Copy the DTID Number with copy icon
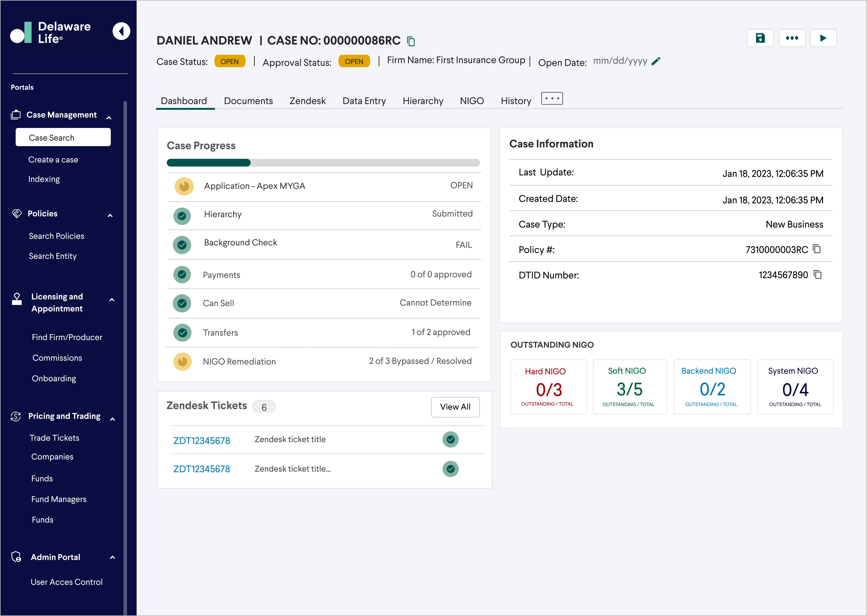 818,275
